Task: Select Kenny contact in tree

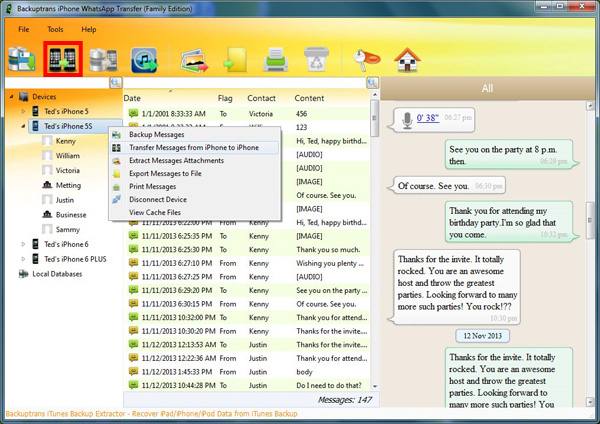Action: point(65,141)
